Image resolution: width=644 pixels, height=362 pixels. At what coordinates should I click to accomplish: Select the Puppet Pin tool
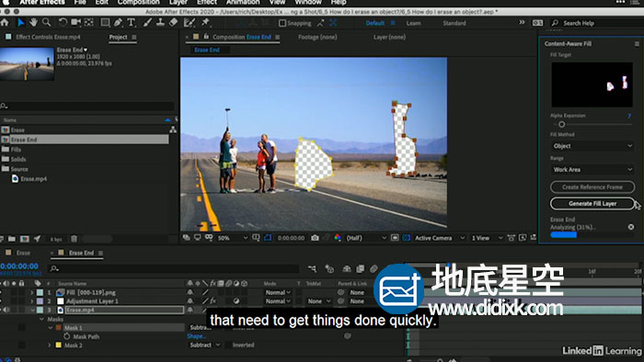click(x=205, y=23)
